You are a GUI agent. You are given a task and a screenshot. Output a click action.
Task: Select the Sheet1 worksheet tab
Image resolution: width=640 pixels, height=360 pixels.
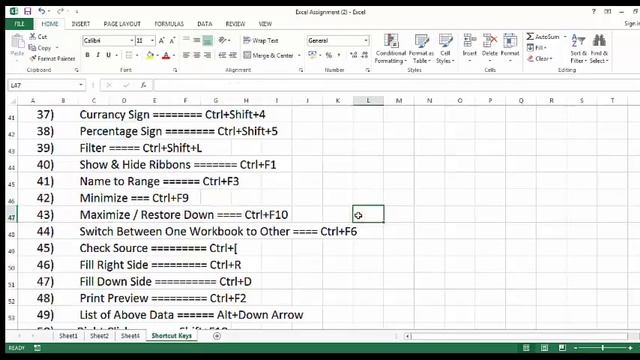[68, 336]
